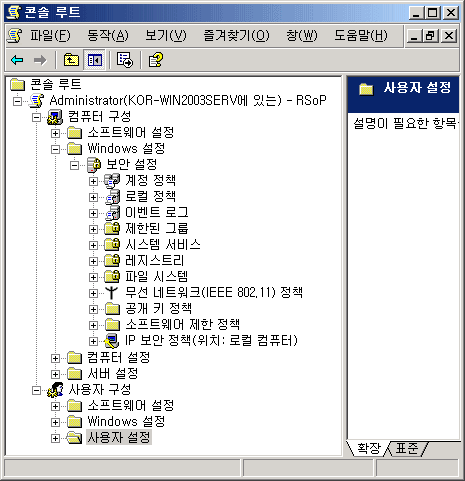Expand the 사용자 설정 tree node
465x481 pixels.
55,438
